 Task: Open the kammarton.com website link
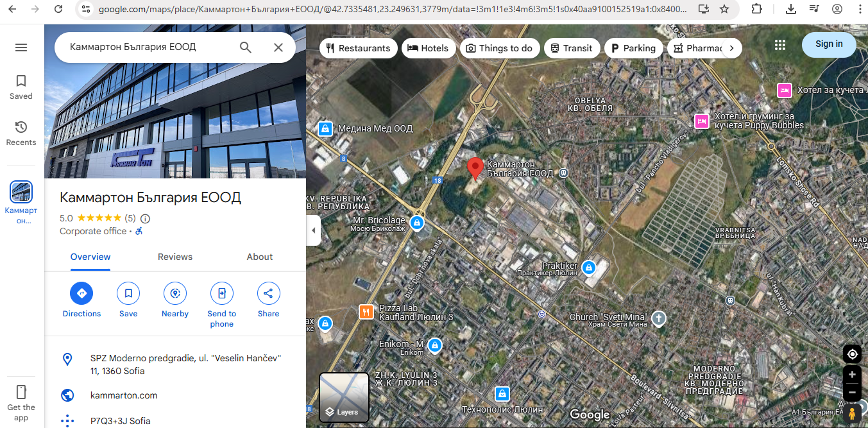tap(124, 395)
